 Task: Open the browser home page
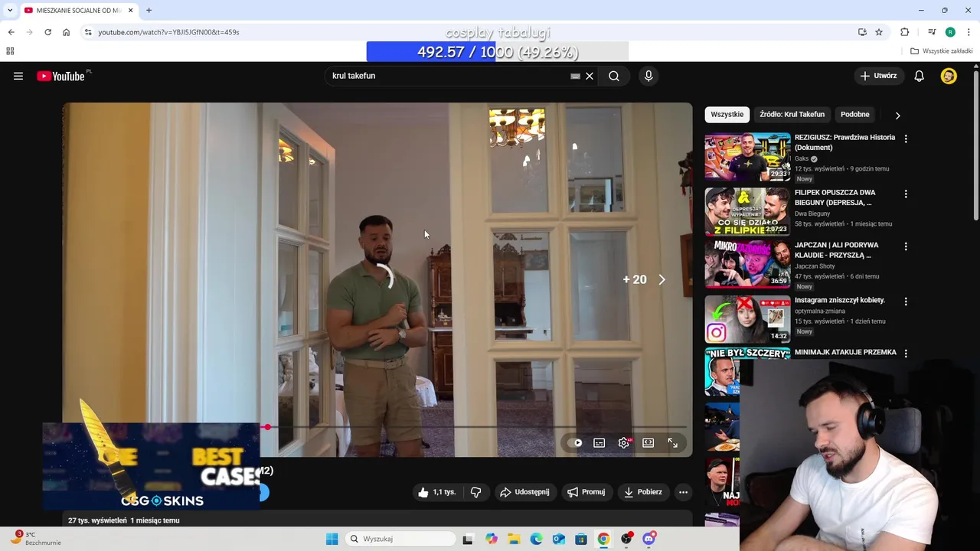coord(66,32)
